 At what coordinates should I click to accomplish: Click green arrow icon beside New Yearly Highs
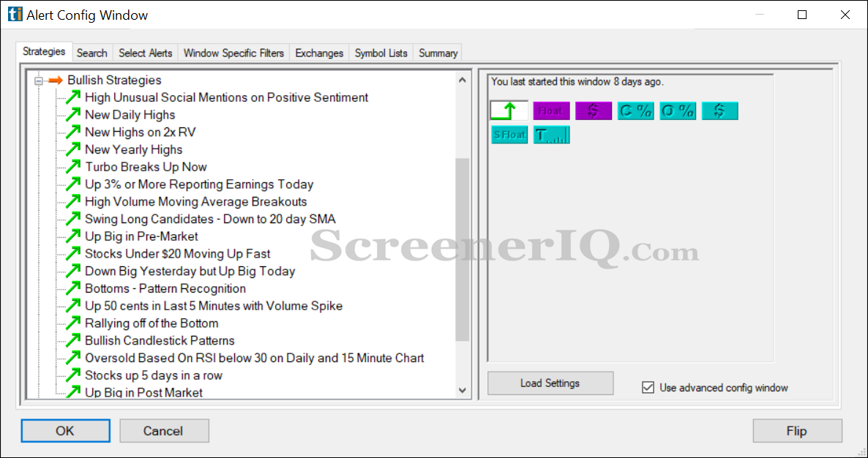72,149
